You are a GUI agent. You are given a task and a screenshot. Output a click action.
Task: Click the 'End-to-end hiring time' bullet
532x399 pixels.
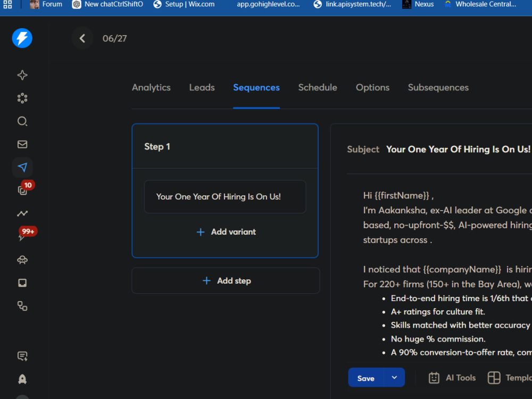461,298
